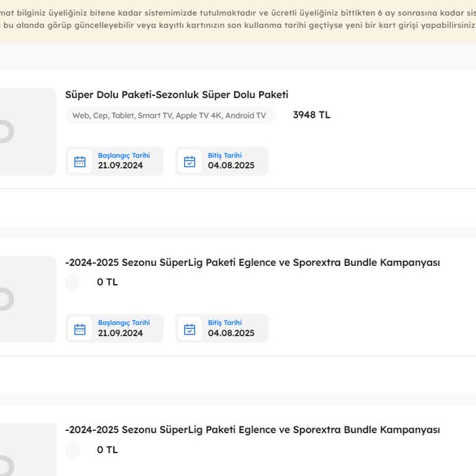
Task: Open the middle SüperLig Bundle Kampanyası title
Action: 252,263
